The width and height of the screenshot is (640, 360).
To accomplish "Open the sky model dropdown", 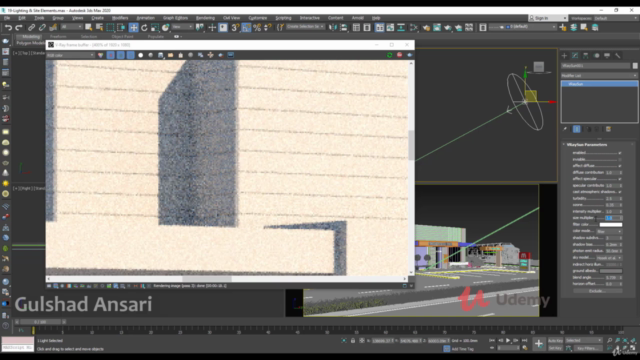I will pyautogui.click(x=609, y=258).
